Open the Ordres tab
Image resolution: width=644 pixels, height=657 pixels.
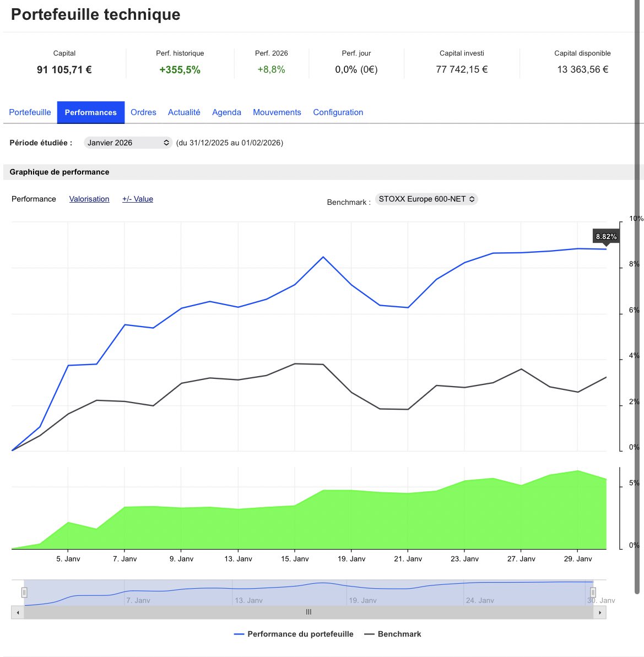pyautogui.click(x=143, y=112)
